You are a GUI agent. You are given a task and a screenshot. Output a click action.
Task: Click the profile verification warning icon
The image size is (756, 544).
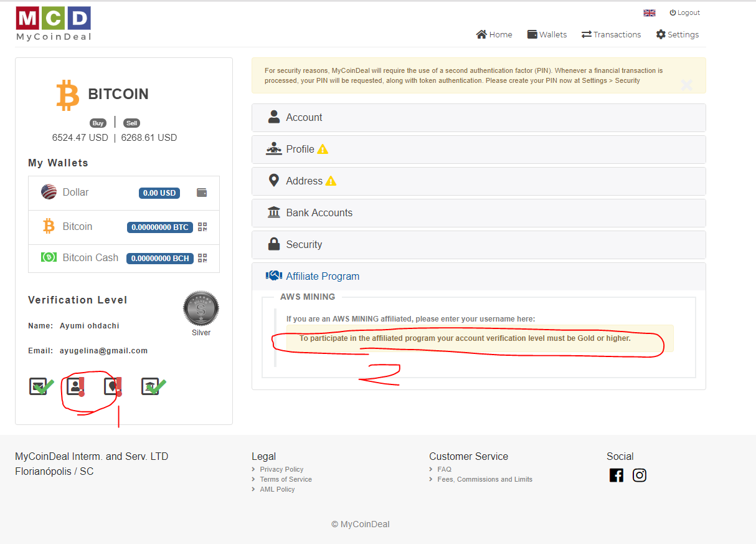[x=76, y=386]
